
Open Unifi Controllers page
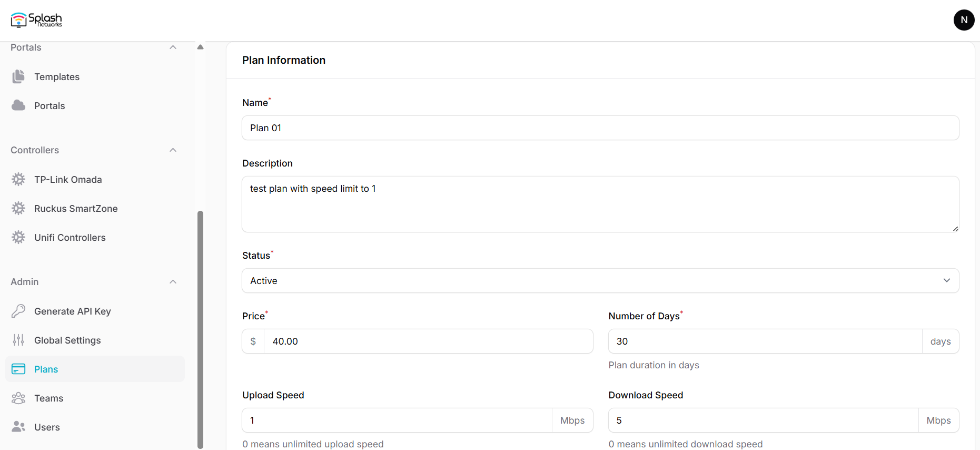point(70,238)
